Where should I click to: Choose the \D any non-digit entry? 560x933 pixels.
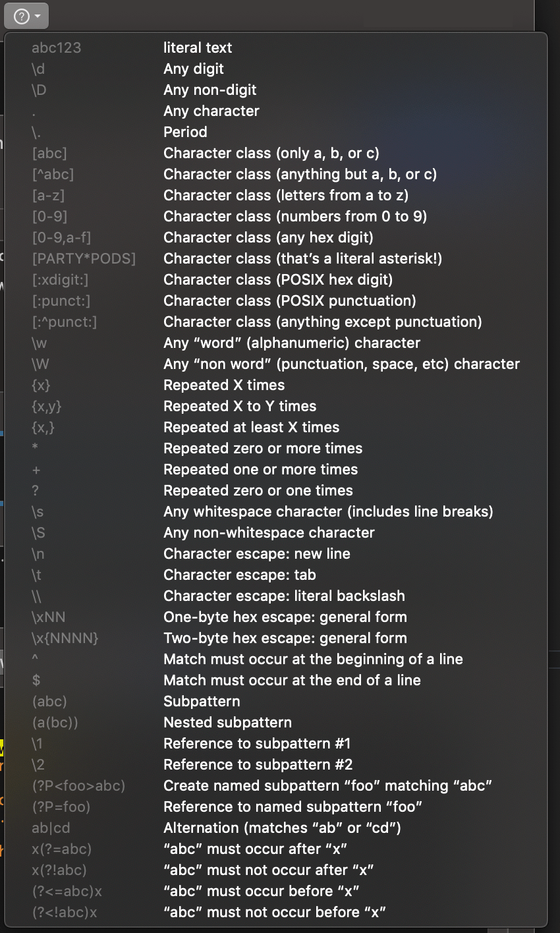(x=210, y=90)
